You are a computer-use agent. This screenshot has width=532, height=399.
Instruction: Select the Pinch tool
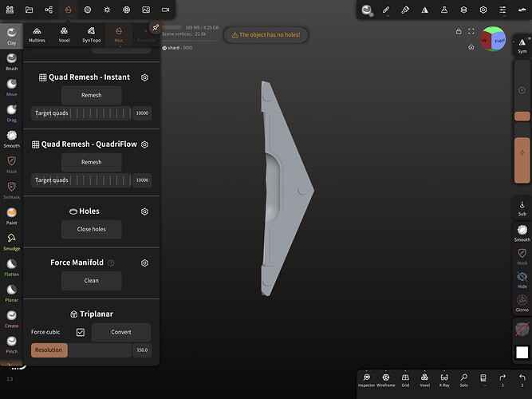[11, 345]
